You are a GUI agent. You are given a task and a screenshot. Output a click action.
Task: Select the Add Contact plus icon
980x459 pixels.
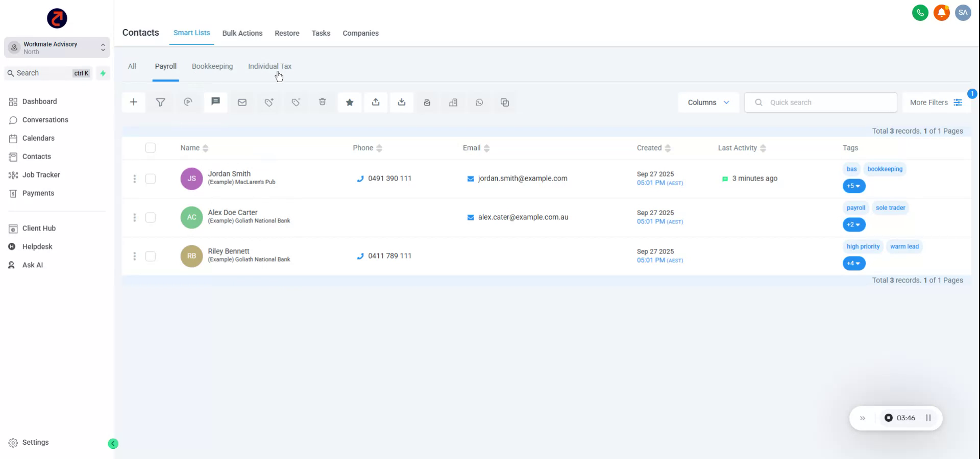pyautogui.click(x=133, y=102)
